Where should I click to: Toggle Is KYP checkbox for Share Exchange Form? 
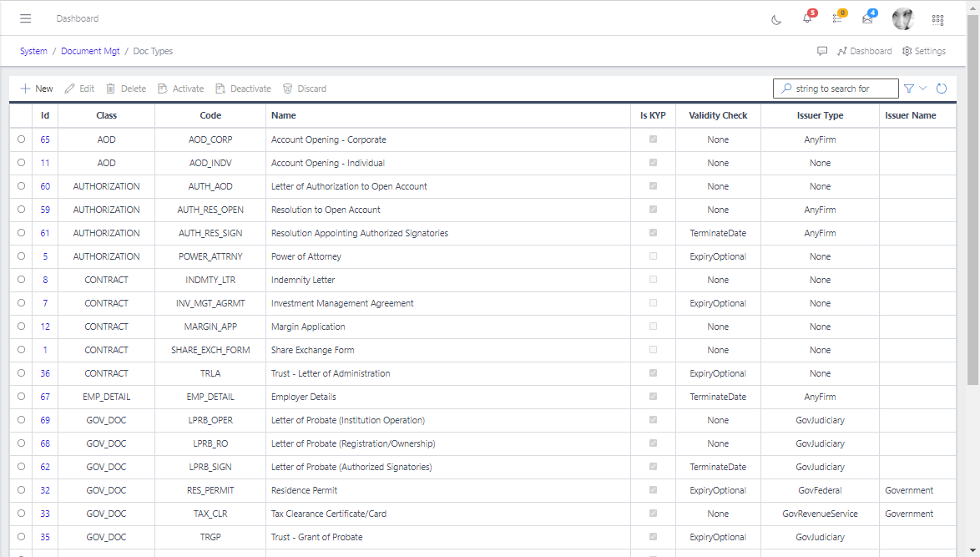pos(653,349)
